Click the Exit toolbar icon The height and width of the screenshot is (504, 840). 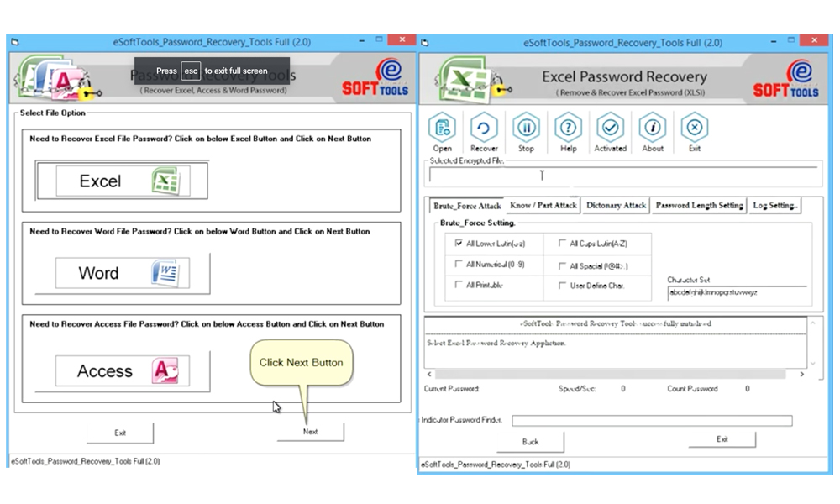(695, 132)
